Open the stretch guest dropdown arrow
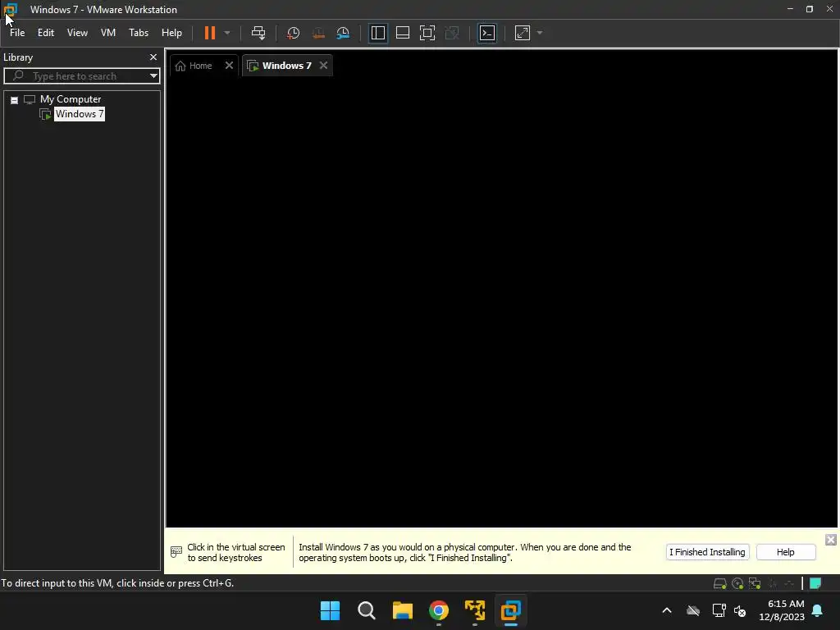The width and height of the screenshot is (840, 630). coord(540,33)
